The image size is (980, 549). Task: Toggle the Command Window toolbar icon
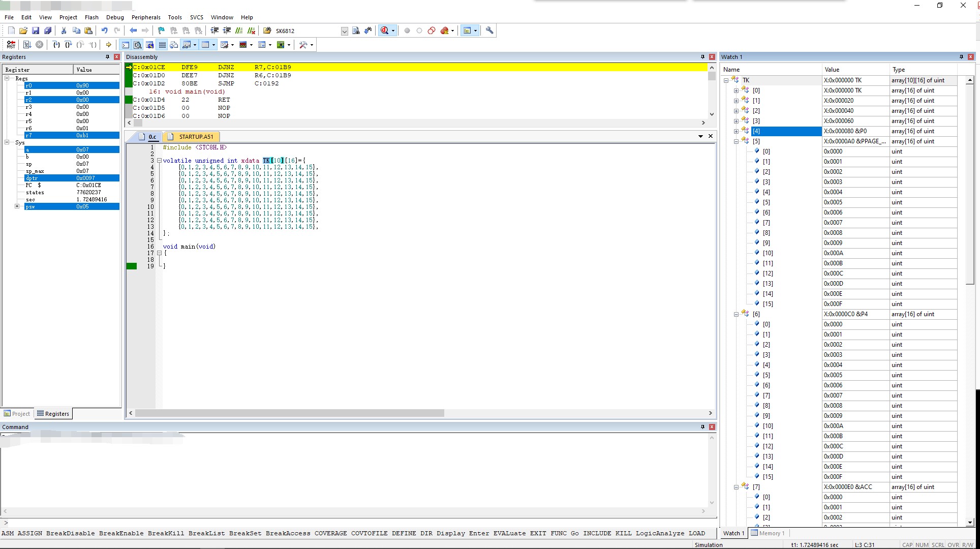tap(126, 45)
